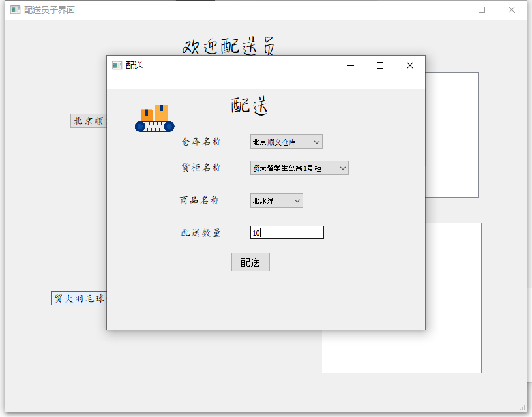Click the 配送数量 input field containing 10
Viewport: 532px width, 417px height.
pos(287,232)
